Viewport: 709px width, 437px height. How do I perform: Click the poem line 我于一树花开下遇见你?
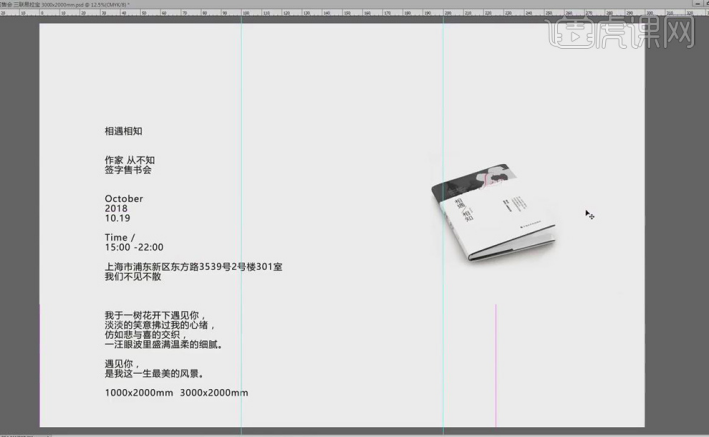[x=154, y=315]
